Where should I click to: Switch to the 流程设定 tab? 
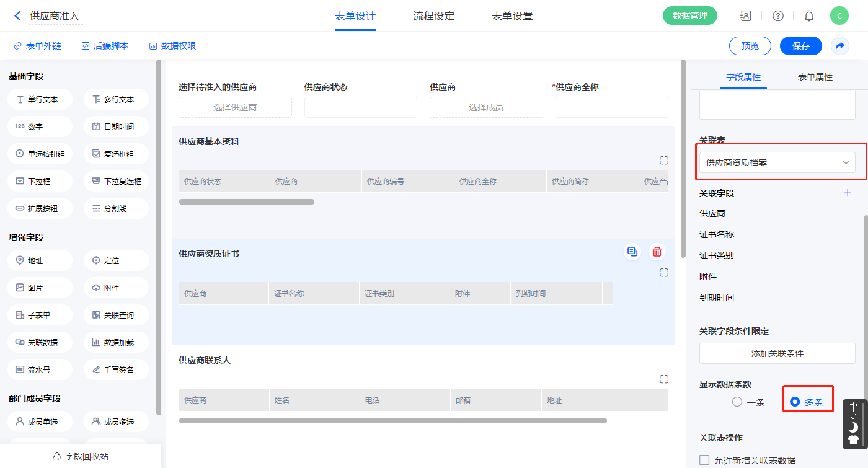click(x=433, y=16)
